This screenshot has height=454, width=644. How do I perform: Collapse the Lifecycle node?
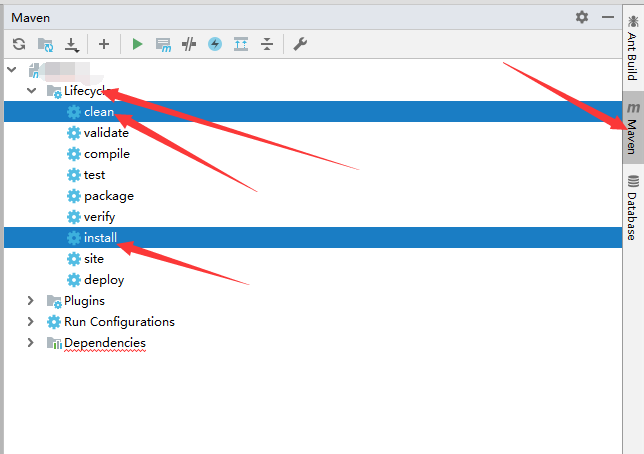coord(32,90)
